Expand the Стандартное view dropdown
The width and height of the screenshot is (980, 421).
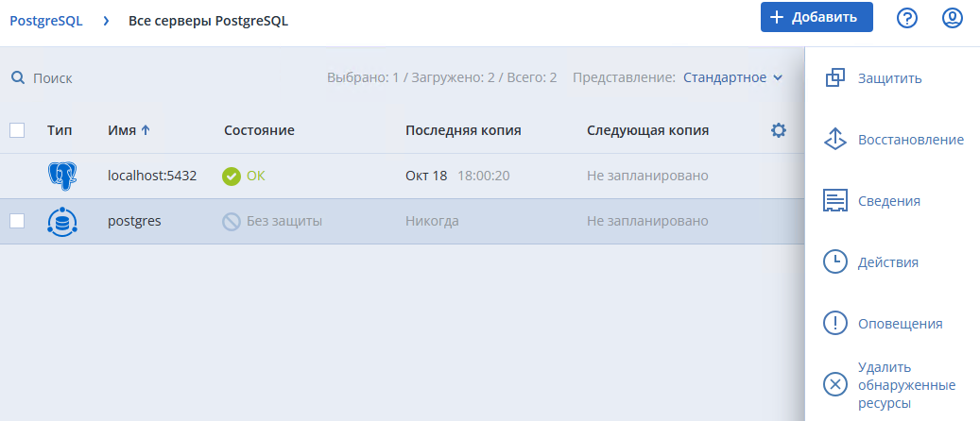point(733,77)
